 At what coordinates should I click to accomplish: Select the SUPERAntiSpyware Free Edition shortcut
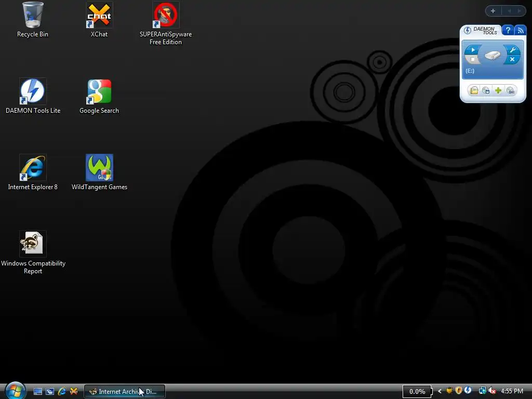pos(166,24)
